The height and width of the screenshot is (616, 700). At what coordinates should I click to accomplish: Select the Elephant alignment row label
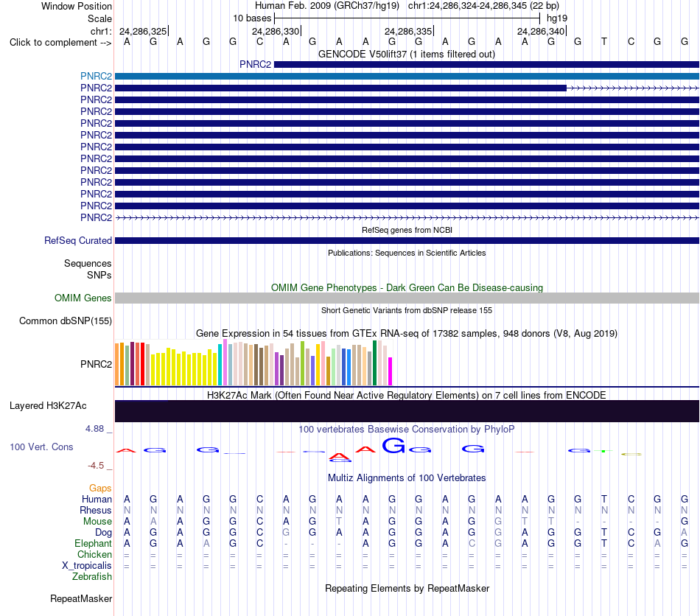(x=93, y=543)
